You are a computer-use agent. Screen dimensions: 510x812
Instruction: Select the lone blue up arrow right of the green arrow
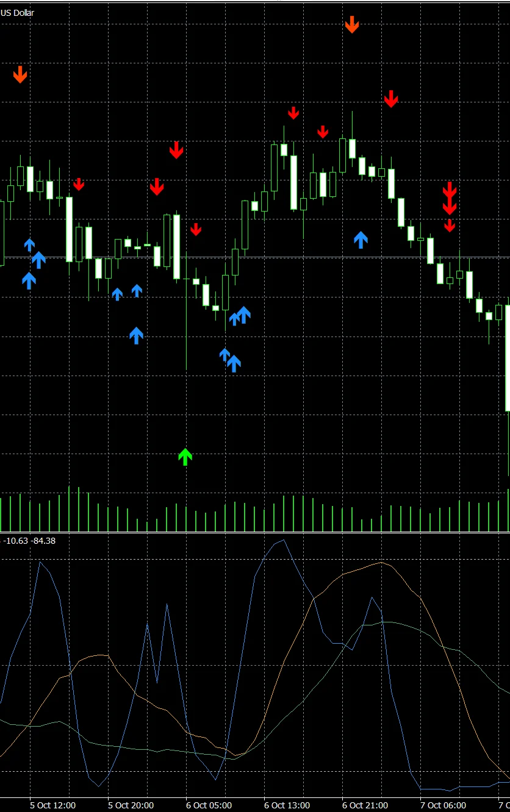pos(361,240)
